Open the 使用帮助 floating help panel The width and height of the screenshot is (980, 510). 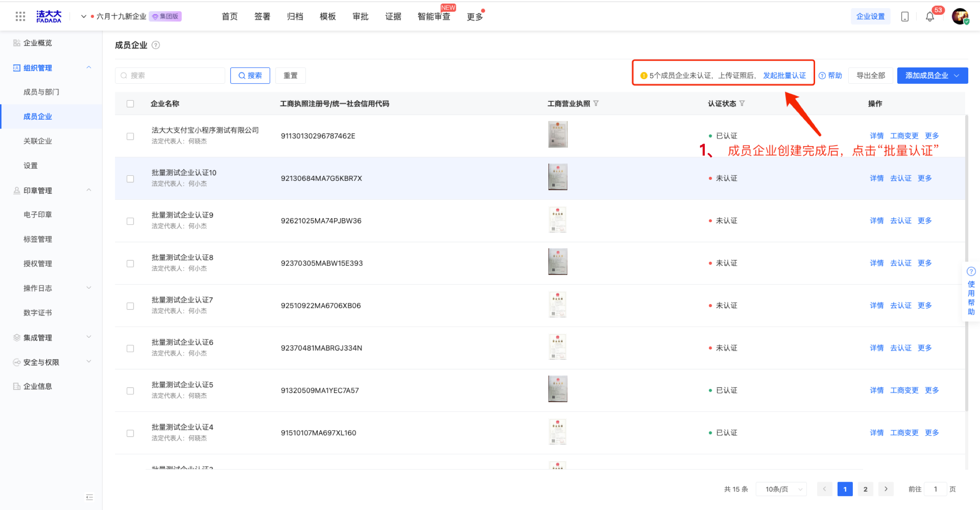click(971, 292)
